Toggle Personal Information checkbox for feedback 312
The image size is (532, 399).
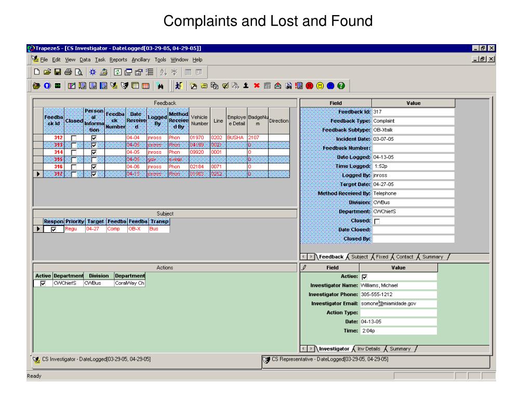pyautogui.click(x=94, y=138)
